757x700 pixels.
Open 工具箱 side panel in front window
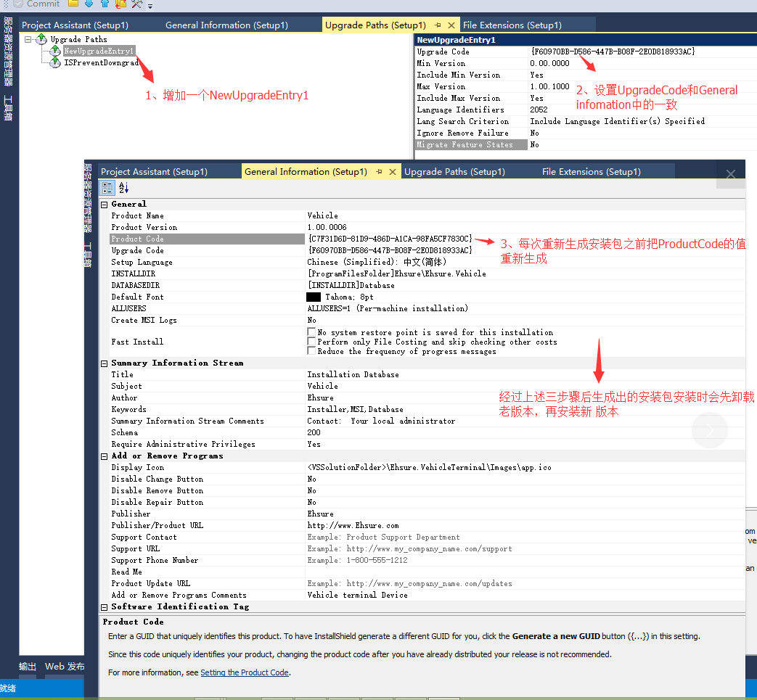88,255
